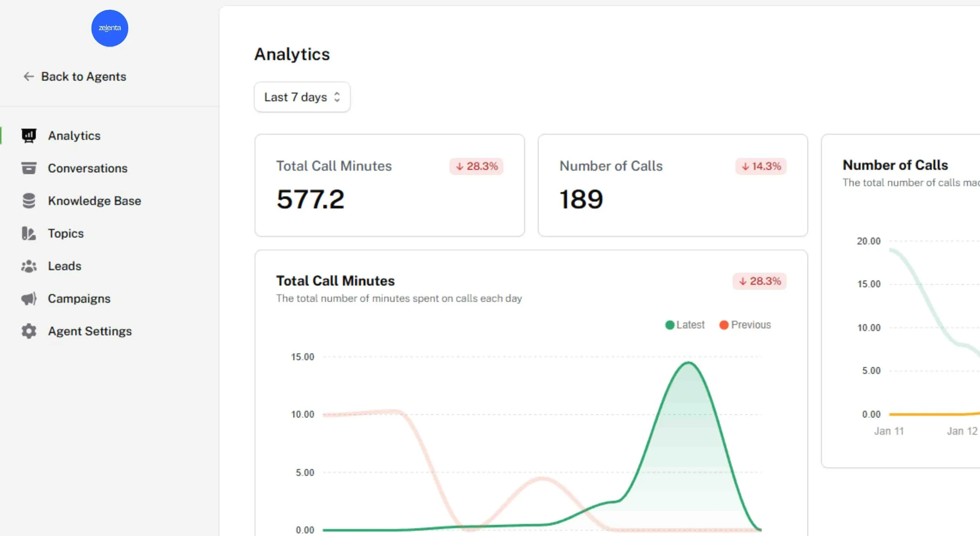Select the Number of Calls metric card
This screenshot has height=536, width=980.
(673, 185)
